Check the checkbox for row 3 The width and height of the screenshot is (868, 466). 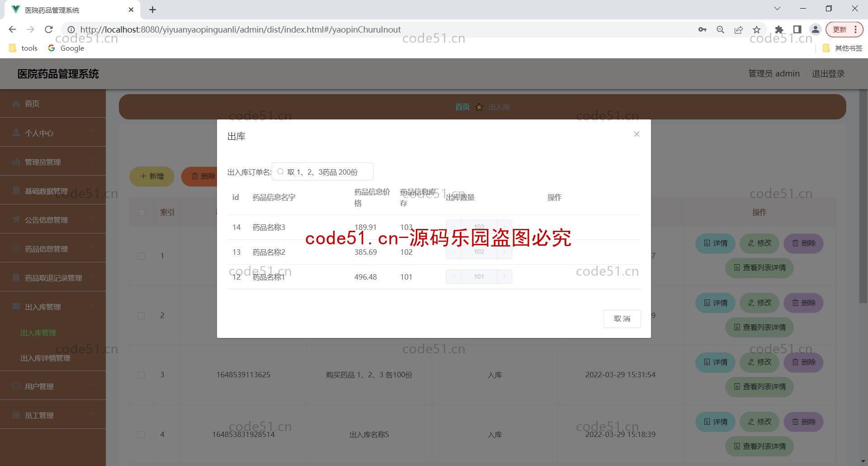click(141, 375)
